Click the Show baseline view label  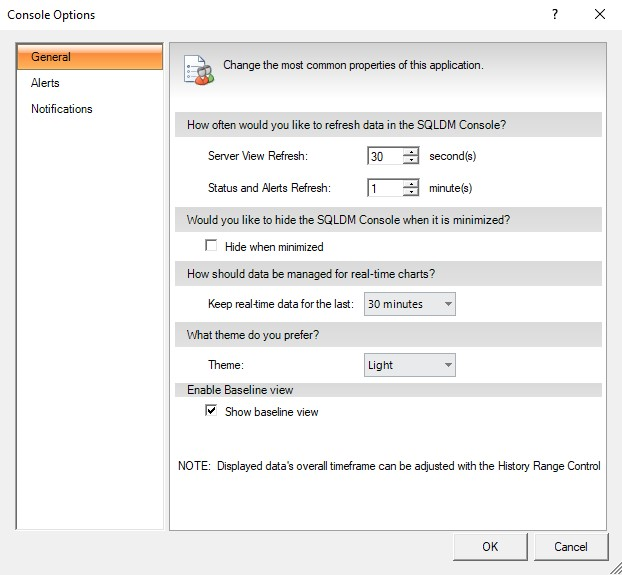(271, 411)
